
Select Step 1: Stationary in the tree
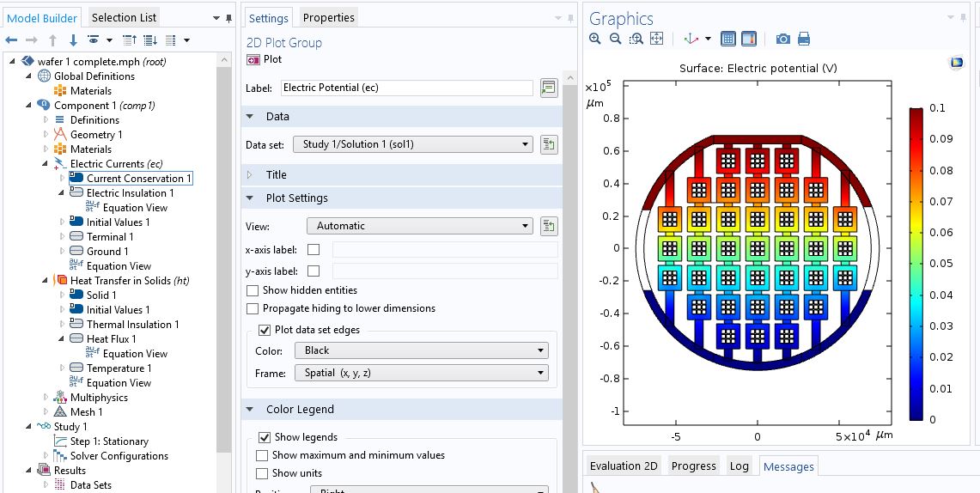[x=108, y=441]
